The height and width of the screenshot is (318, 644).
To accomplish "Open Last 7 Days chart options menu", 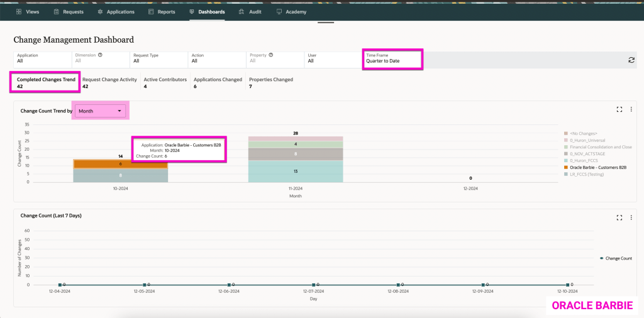I will tap(631, 217).
